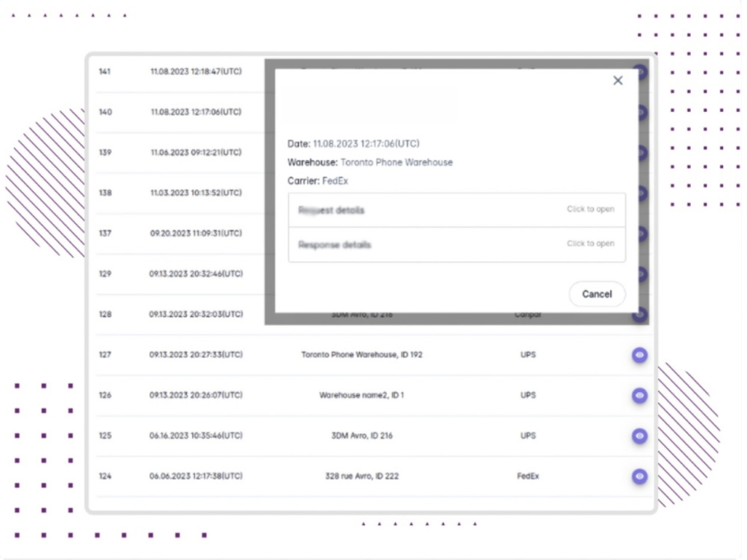747x560 pixels.
Task: Select the FedEx carrier value in dialog
Action: 335,181
